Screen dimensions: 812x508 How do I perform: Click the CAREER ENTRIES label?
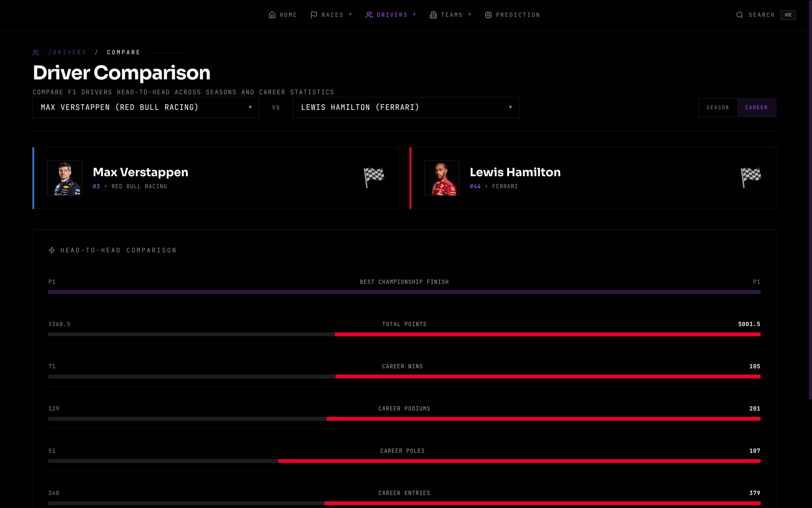coord(404,493)
